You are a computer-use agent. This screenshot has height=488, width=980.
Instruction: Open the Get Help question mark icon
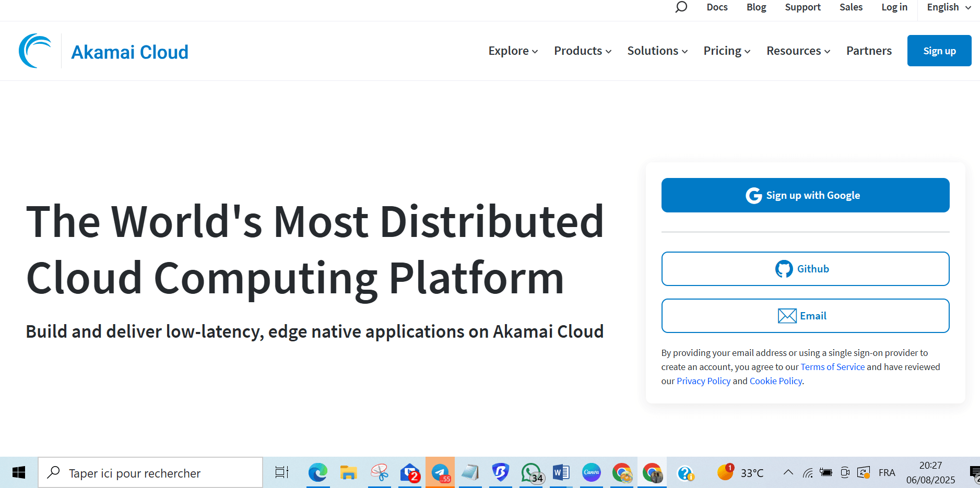pos(685,473)
